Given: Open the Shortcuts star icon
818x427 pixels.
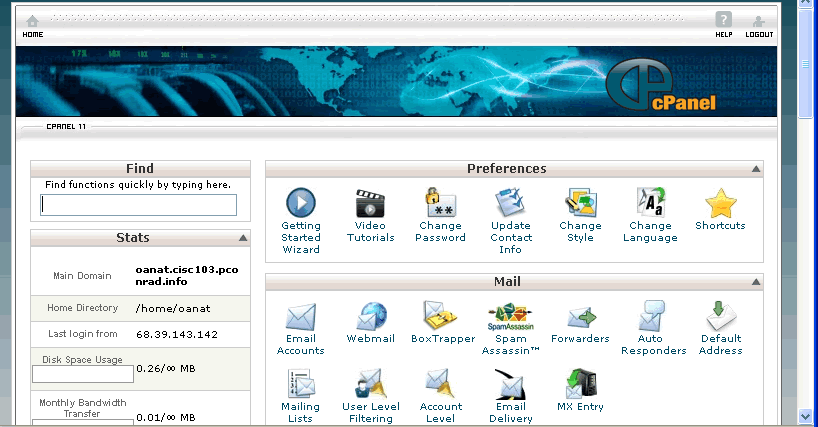Looking at the screenshot, I should click(x=720, y=203).
